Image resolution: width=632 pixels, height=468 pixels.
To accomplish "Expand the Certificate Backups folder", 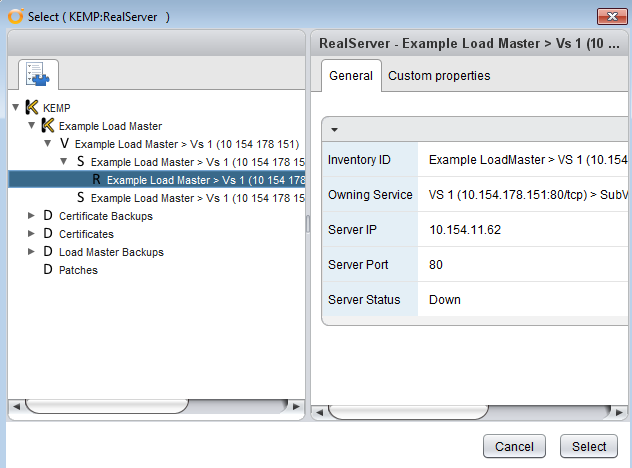I will [31, 216].
